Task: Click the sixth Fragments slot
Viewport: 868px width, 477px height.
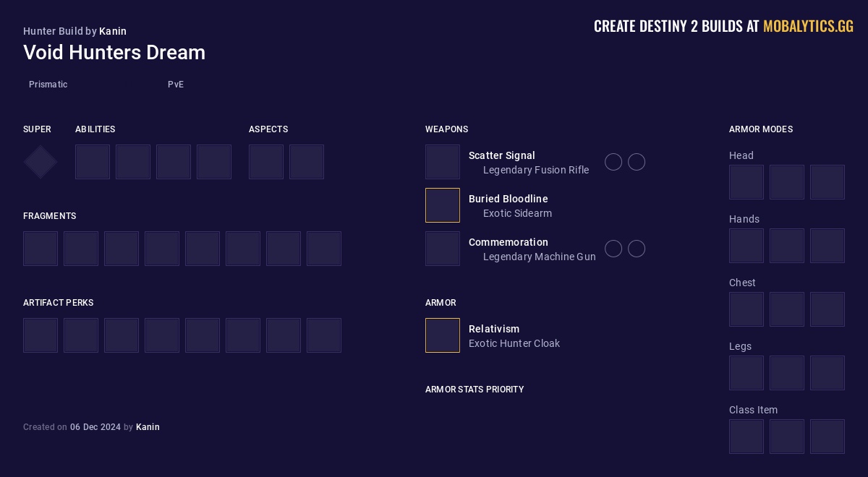Action: click(x=243, y=249)
